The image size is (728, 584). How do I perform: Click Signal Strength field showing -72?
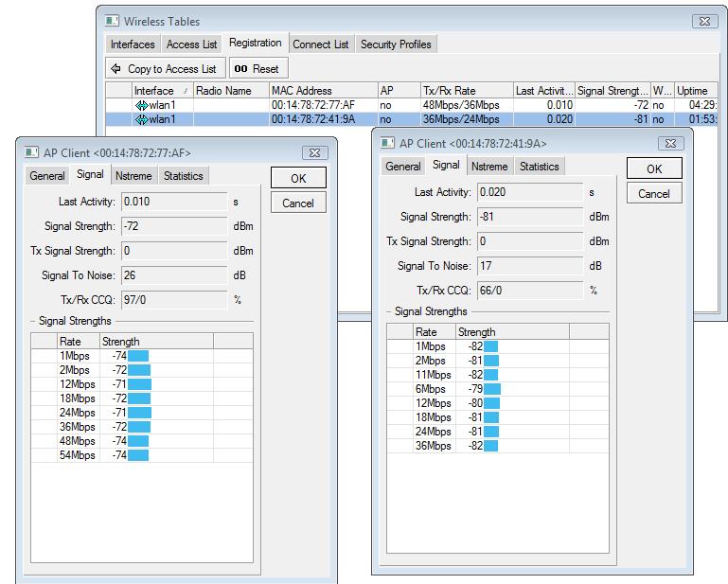click(174, 226)
